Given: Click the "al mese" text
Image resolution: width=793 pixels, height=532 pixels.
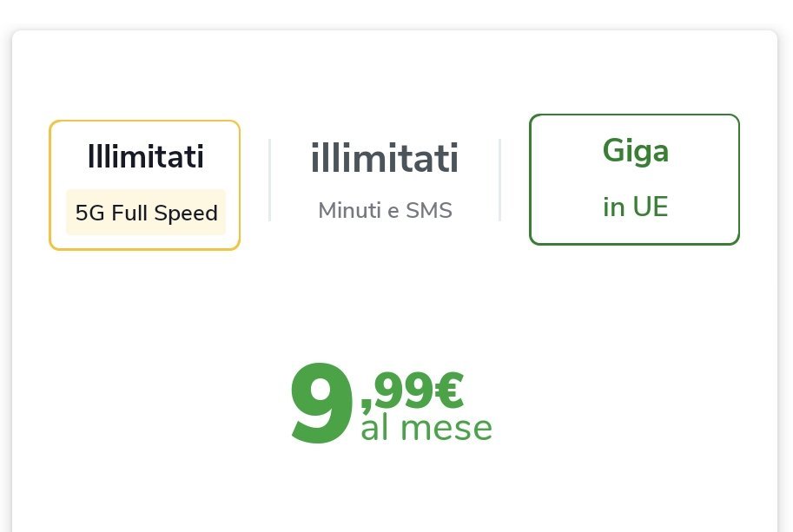Looking at the screenshot, I should tap(426, 428).
